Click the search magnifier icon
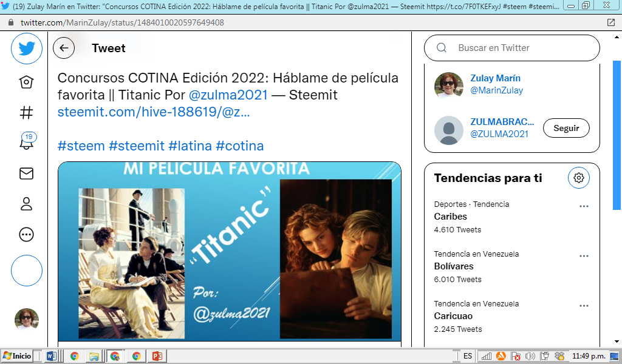622x364 pixels. (x=442, y=48)
